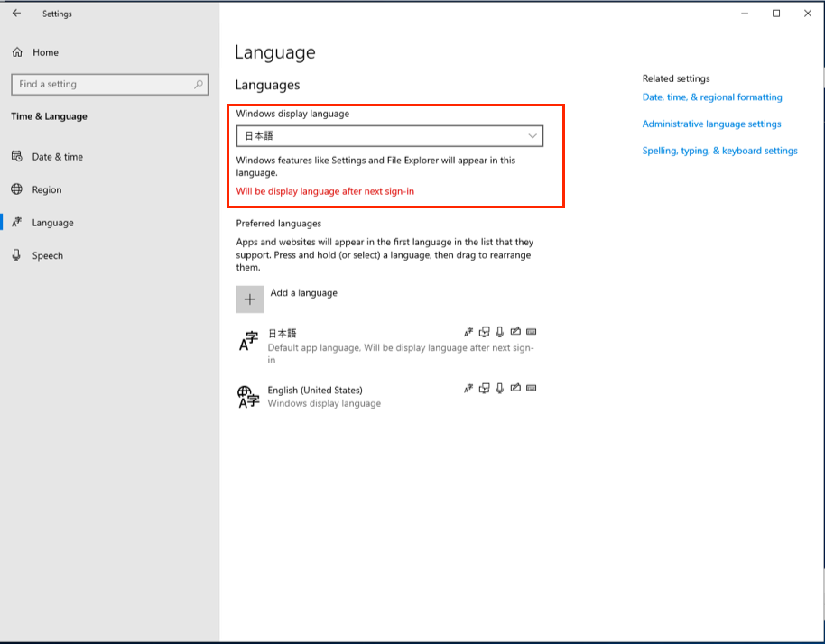
Task: Open Spelling, typing, & keyboard settings link
Action: 719,151
